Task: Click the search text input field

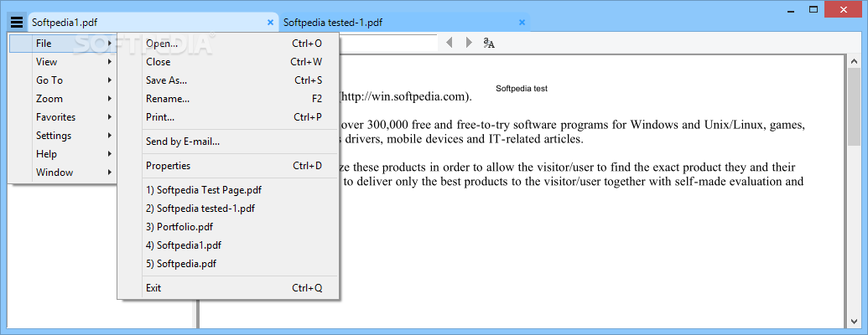Action: 387,43
